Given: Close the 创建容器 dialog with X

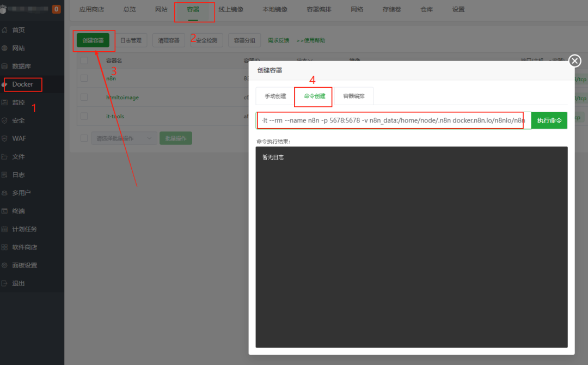Looking at the screenshot, I should (x=574, y=61).
